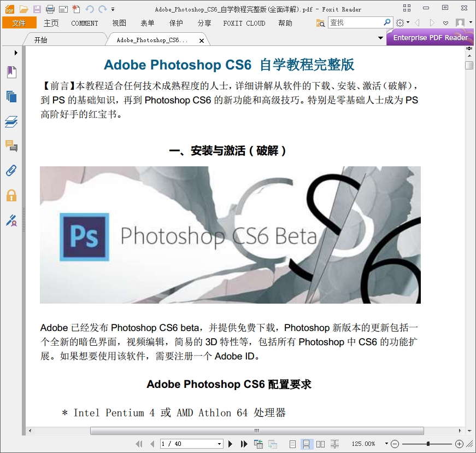Click the Enterprise PDF Reader banner
This screenshot has height=453, width=476.
point(430,37)
